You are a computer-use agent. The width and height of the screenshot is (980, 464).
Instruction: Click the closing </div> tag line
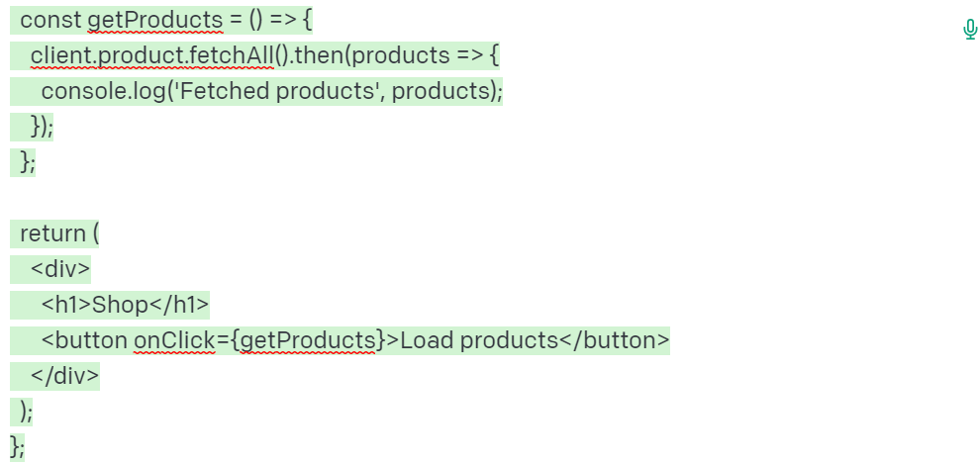(55, 377)
